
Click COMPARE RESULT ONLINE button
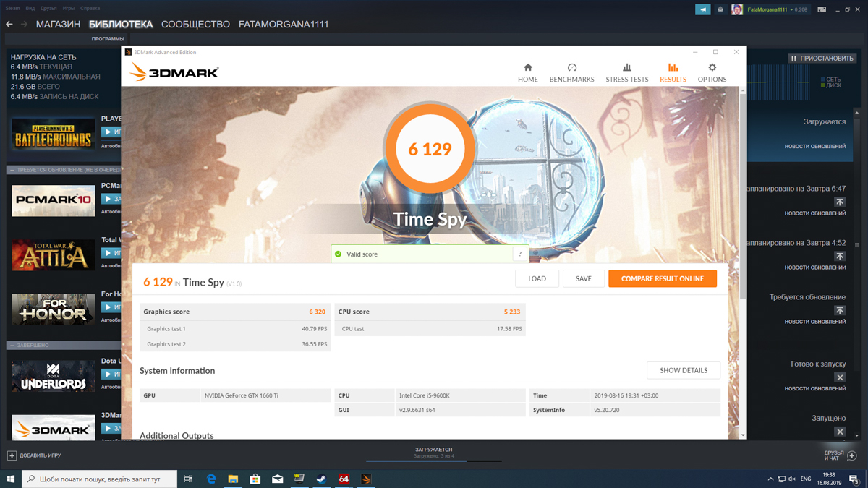663,278
